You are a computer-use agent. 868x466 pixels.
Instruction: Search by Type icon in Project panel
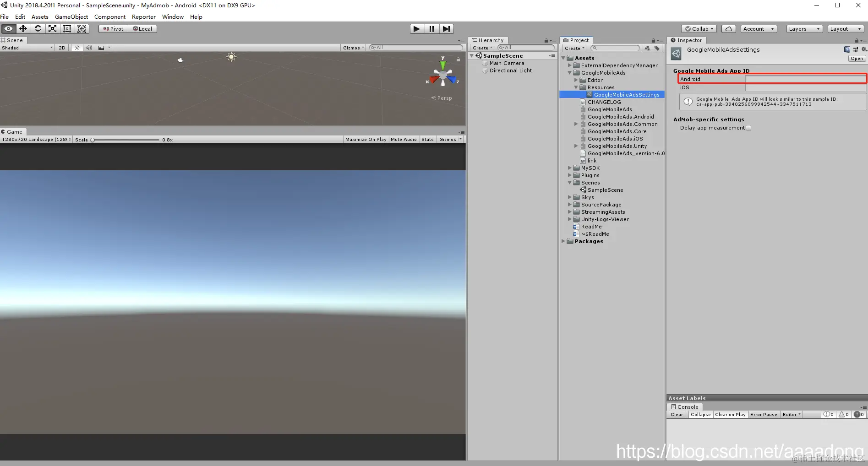click(x=647, y=48)
